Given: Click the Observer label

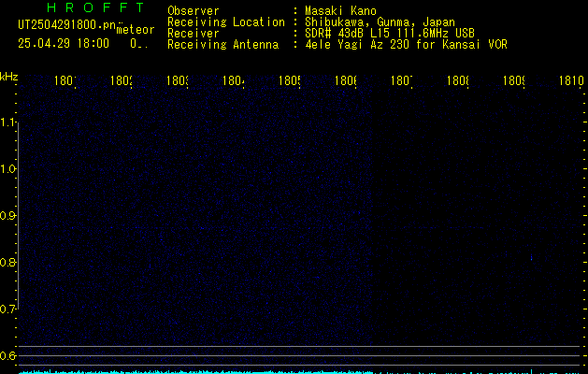Looking at the screenshot, I should pos(194,10).
